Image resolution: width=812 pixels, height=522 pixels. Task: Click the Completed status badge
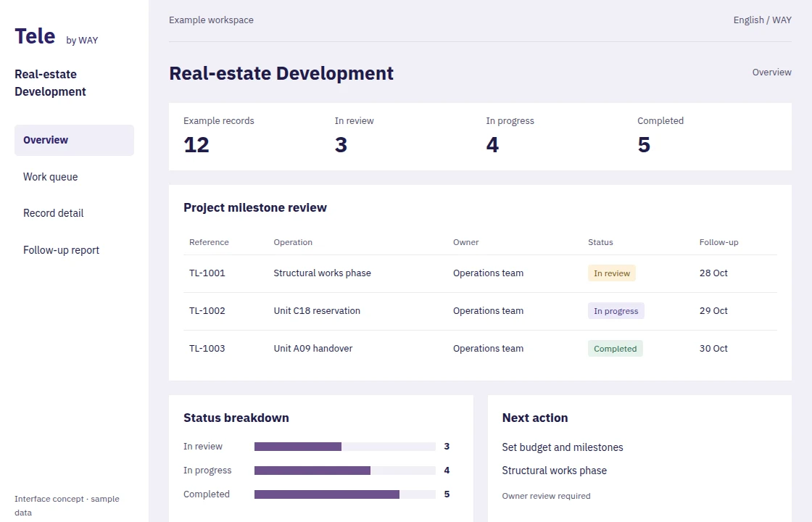616,349
